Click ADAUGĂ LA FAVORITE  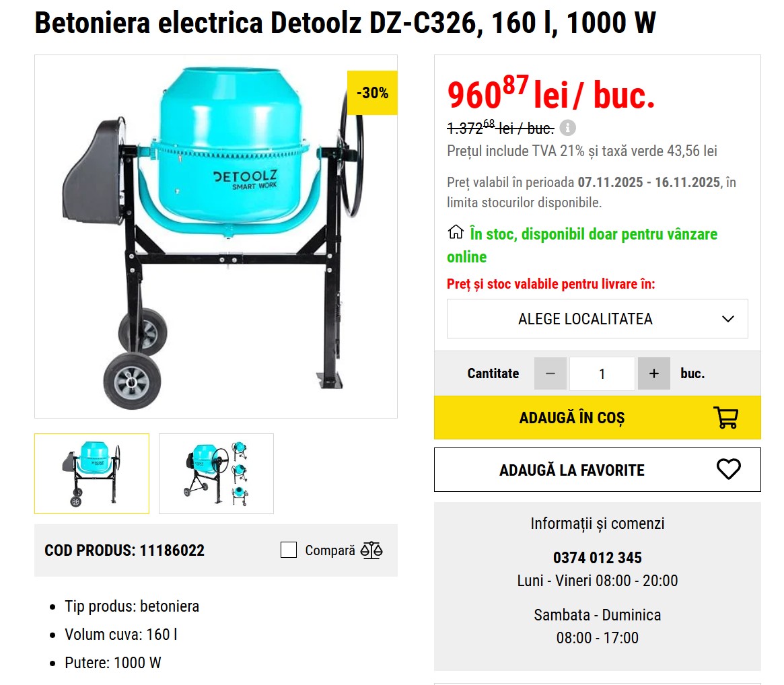click(x=597, y=470)
